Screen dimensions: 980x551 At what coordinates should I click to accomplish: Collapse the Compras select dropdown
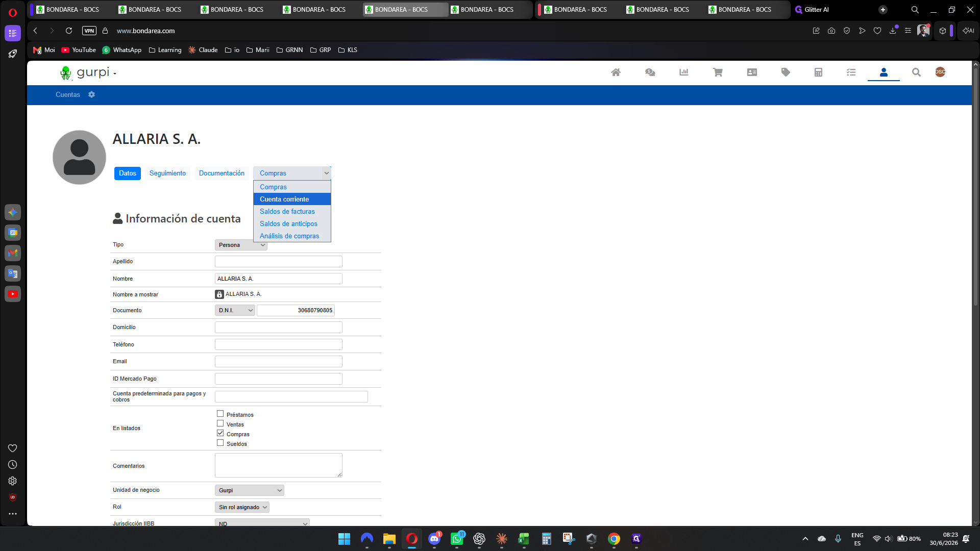pos(292,173)
